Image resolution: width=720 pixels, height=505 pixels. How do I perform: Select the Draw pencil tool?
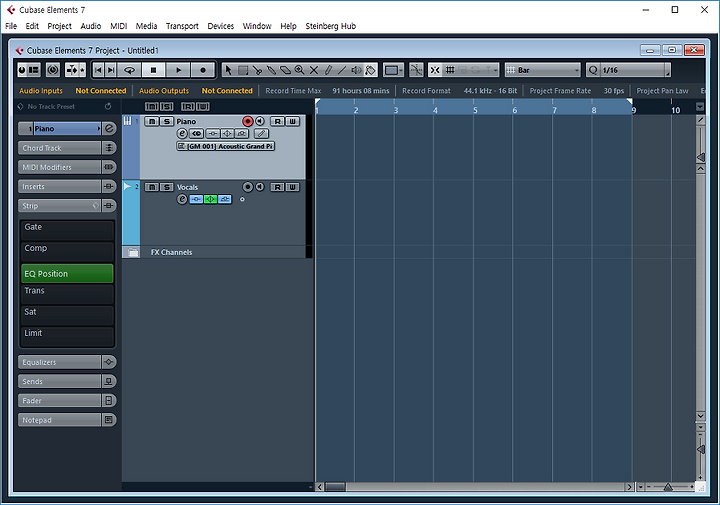click(x=328, y=70)
